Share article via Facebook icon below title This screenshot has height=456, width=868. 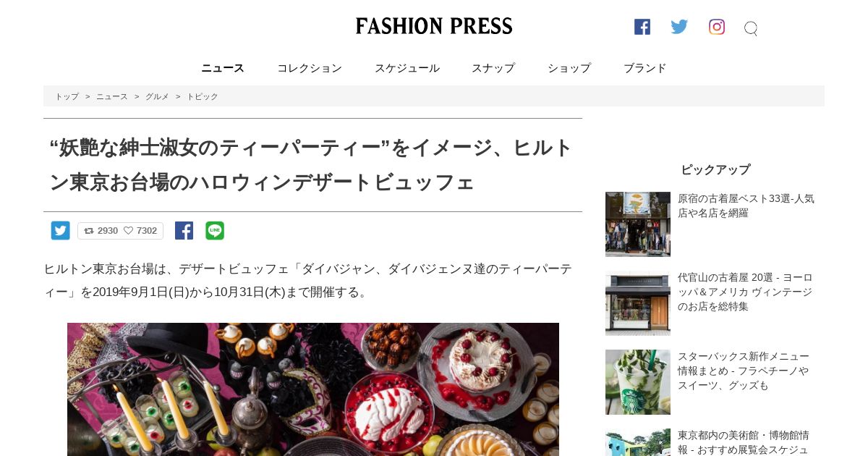click(x=184, y=231)
